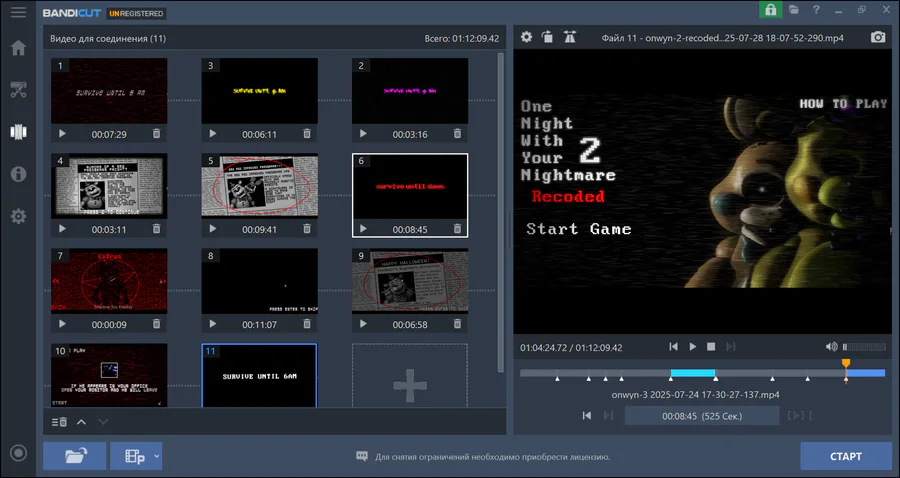Add a video using the plus tile
900x478 pixels.
[410, 376]
